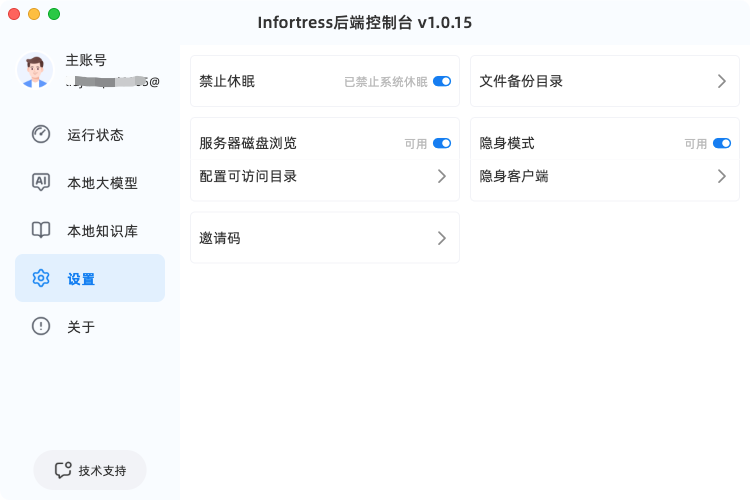Click the 运行状态 gauge icon
This screenshot has height=500, width=750.
point(41,134)
